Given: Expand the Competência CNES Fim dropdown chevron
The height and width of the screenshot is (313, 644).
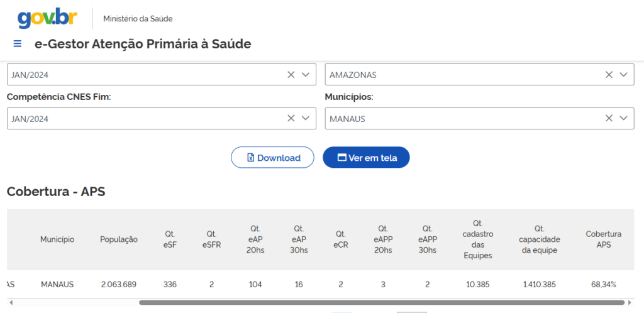Looking at the screenshot, I should [x=305, y=118].
